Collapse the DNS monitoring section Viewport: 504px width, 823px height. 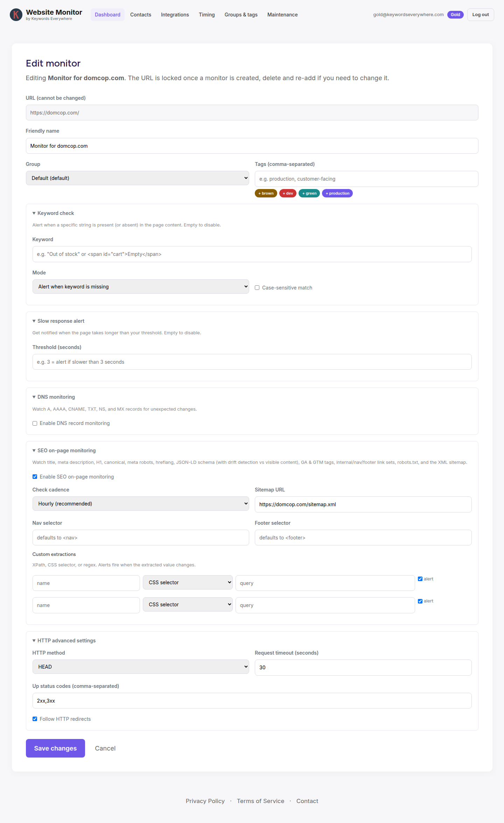(54, 397)
